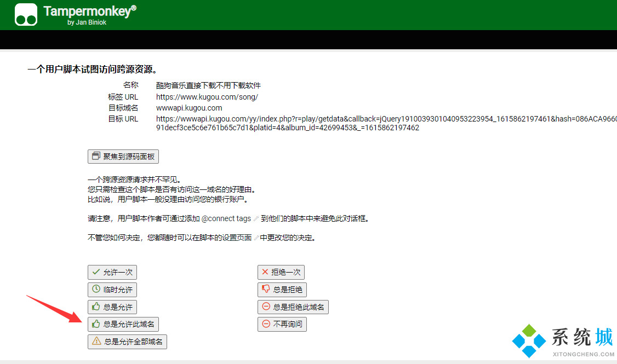The height and width of the screenshot is (364, 617).
Task: Choose 总是拒绝此域名 to block domain
Action: tap(293, 307)
